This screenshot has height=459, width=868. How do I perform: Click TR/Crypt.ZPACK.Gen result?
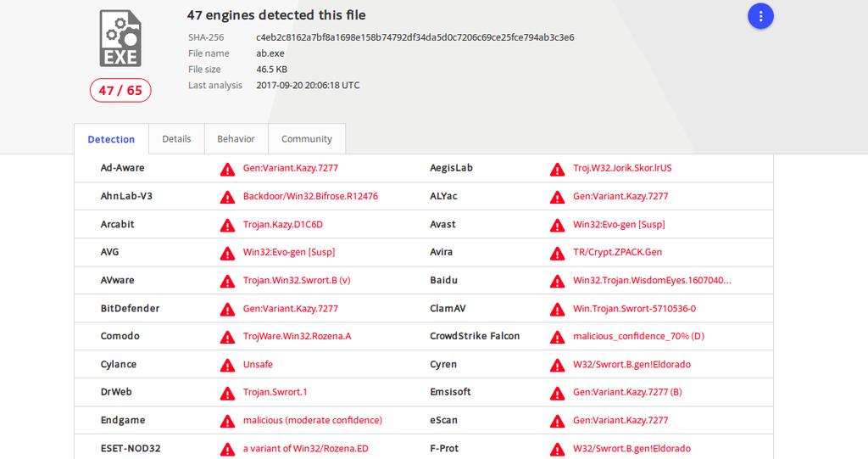pyautogui.click(x=617, y=252)
